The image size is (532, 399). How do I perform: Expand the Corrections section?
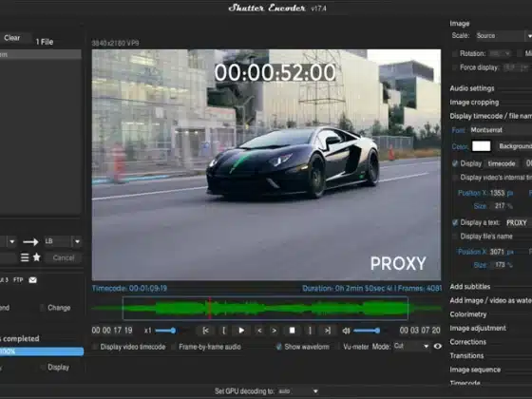(467, 342)
